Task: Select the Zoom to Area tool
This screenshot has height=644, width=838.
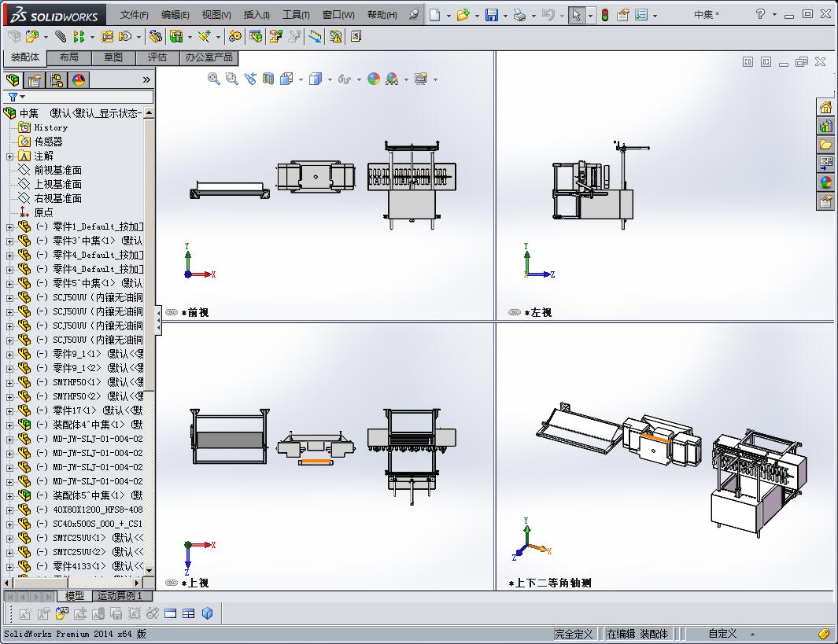Action: tap(231, 79)
